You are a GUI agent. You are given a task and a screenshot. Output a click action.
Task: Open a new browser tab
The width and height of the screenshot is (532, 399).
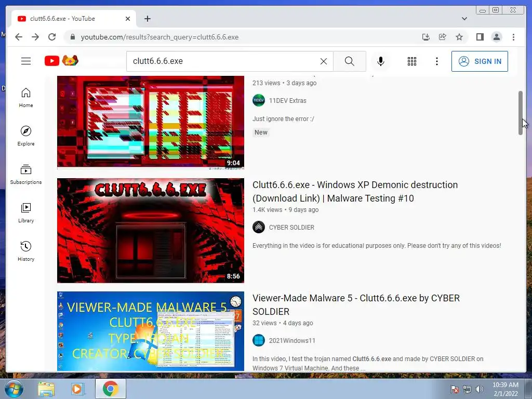pyautogui.click(x=147, y=19)
